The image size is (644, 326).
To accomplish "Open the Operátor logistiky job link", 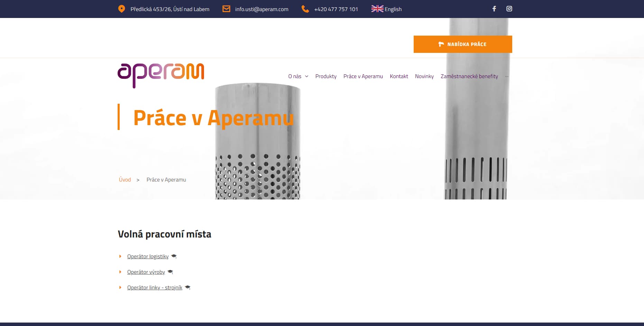I will click(x=148, y=257).
